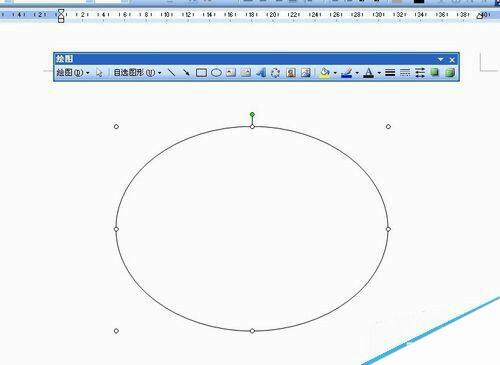Select the Line drawing tool
This screenshot has height=365, width=500.
click(171, 72)
